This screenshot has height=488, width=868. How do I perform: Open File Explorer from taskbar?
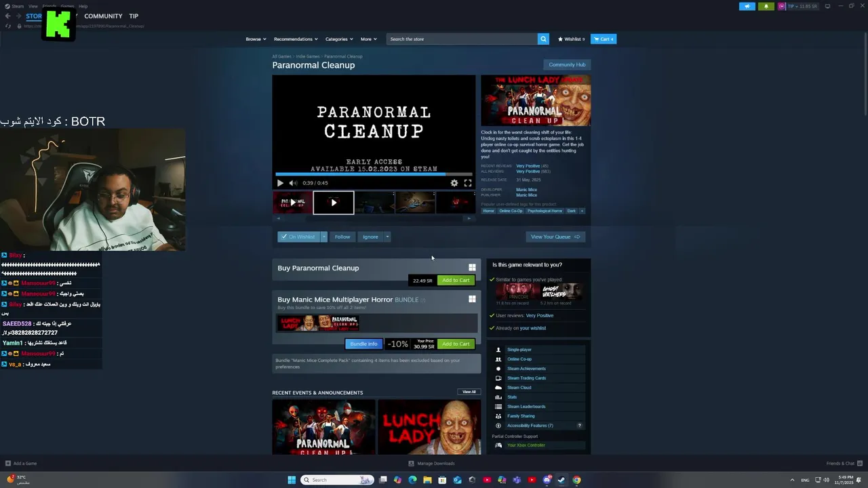[427, 480]
